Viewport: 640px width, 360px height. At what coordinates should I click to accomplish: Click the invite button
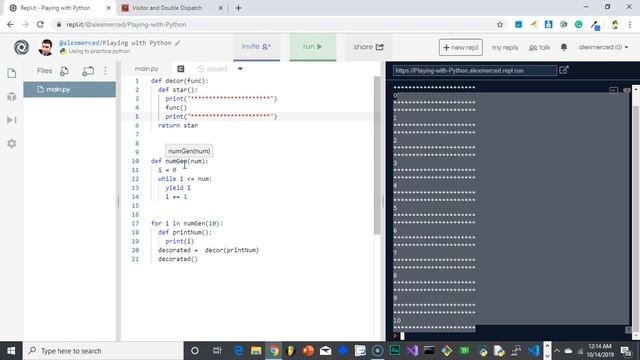256,47
